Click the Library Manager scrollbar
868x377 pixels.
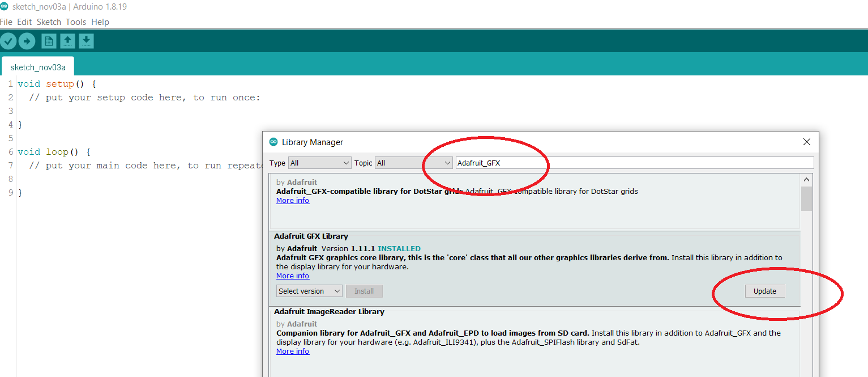806,198
